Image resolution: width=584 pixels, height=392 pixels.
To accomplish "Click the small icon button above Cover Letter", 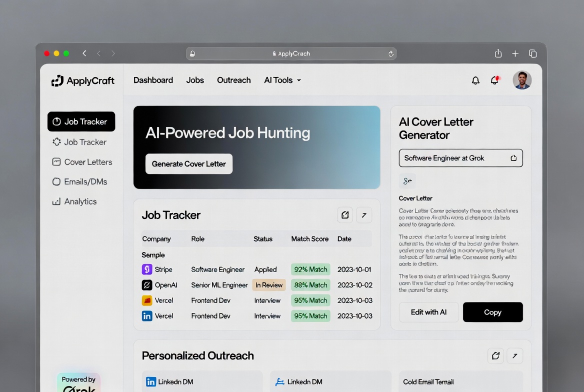I will pos(407,181).
